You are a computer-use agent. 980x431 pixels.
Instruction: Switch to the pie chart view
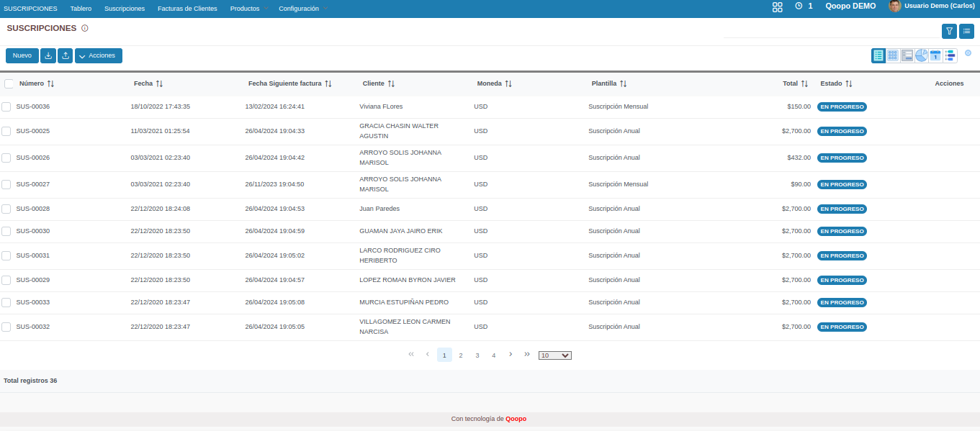[921, 55]
